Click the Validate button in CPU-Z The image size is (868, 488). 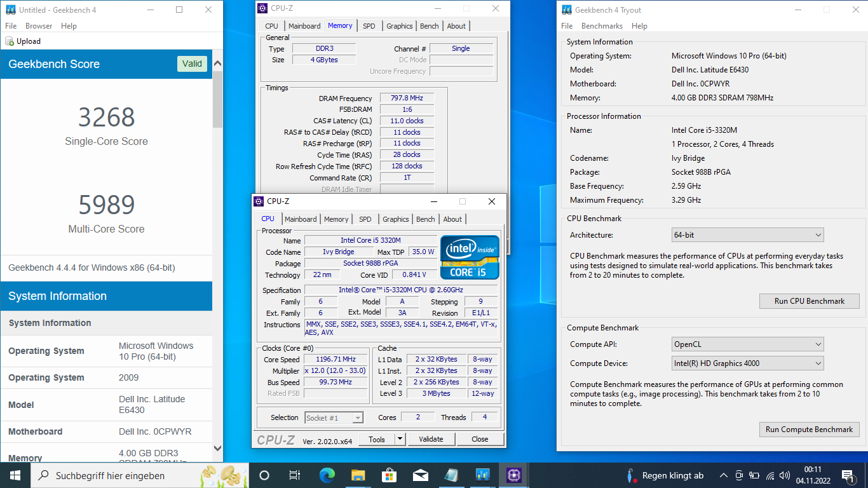[x=431, y=439]
